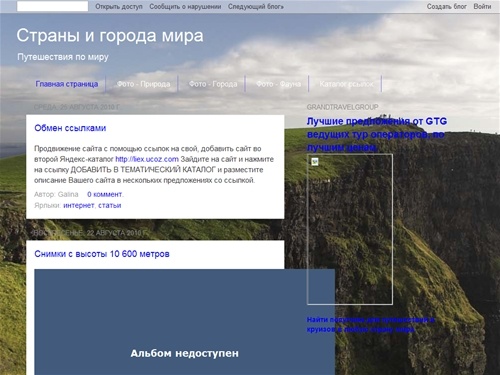Switch to the 'Фото - Природа' tab
The image size is (500, 375).
(143, 84)
